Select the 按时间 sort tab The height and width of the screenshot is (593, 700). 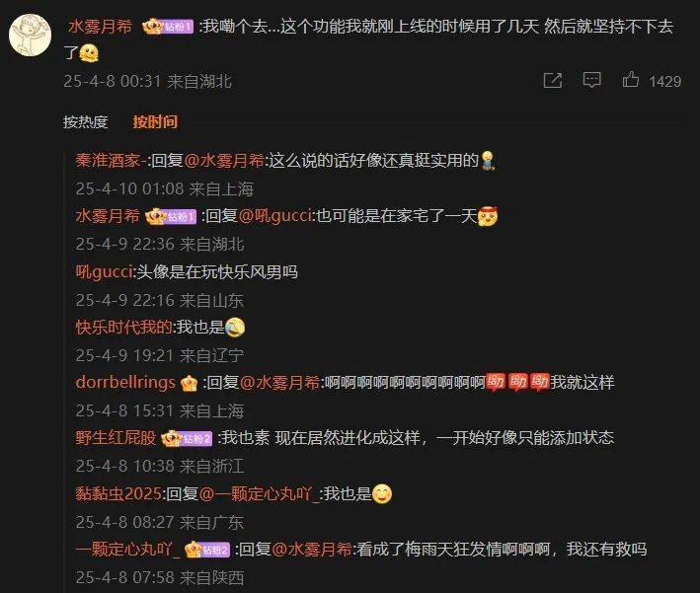(155, 121)
